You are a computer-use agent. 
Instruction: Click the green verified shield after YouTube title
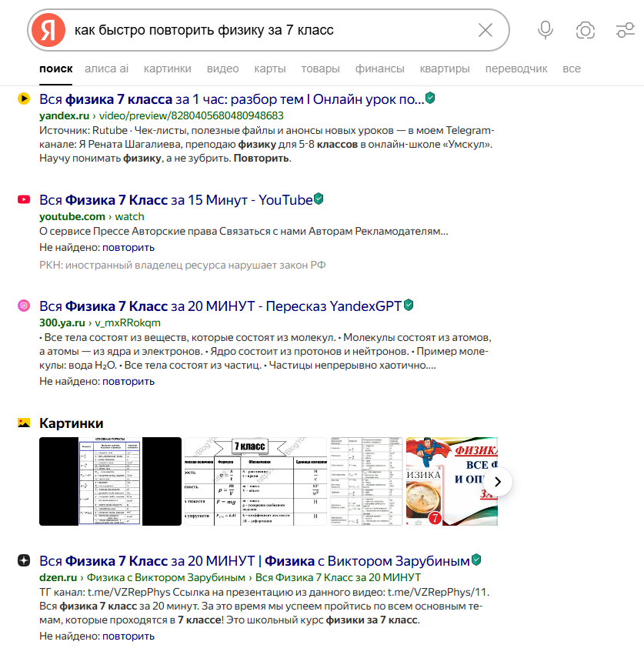(x=319, y=199)
